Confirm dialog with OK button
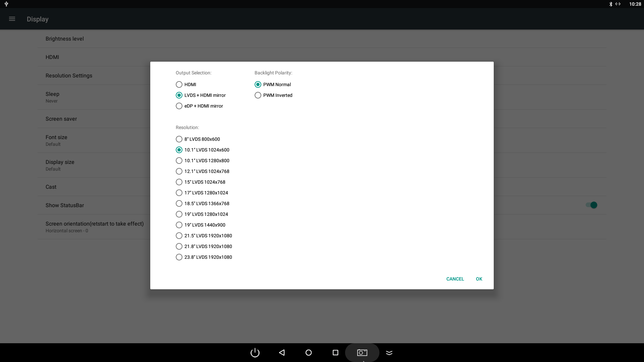This screenshot has height=362, width=644. (x=479, y=279)
